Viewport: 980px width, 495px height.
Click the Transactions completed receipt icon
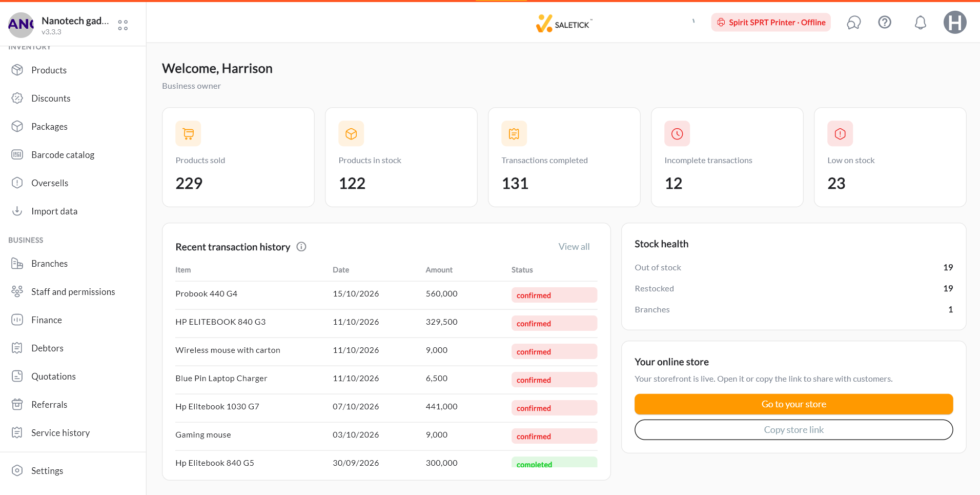[x=514, y=134]
